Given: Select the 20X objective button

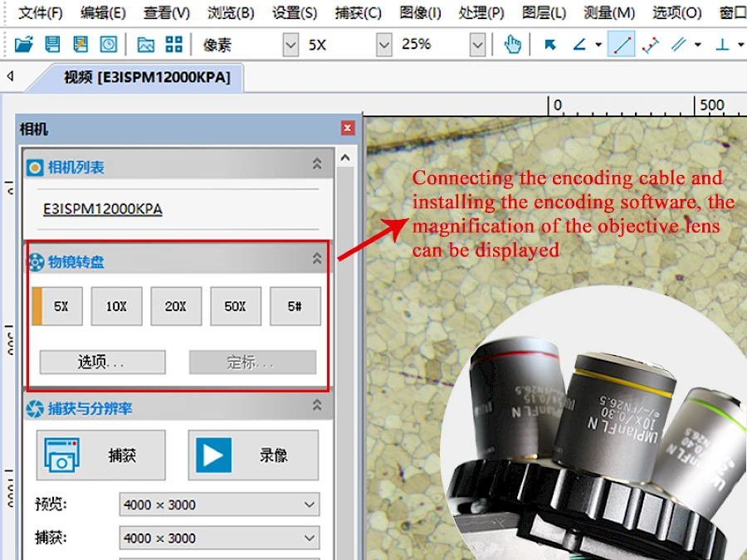Looking at the screenshot, I should point(176,305).
